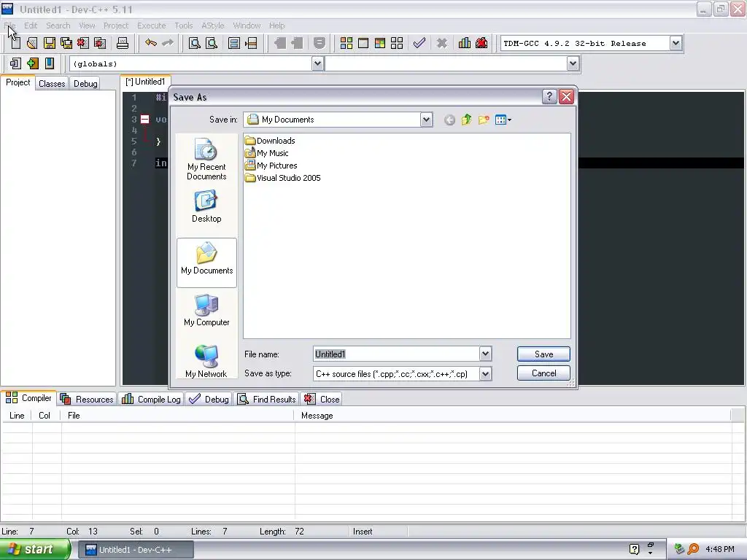Click the Save All toolbar icon
The height and width of the screenshot is (560, 747).
66,43
